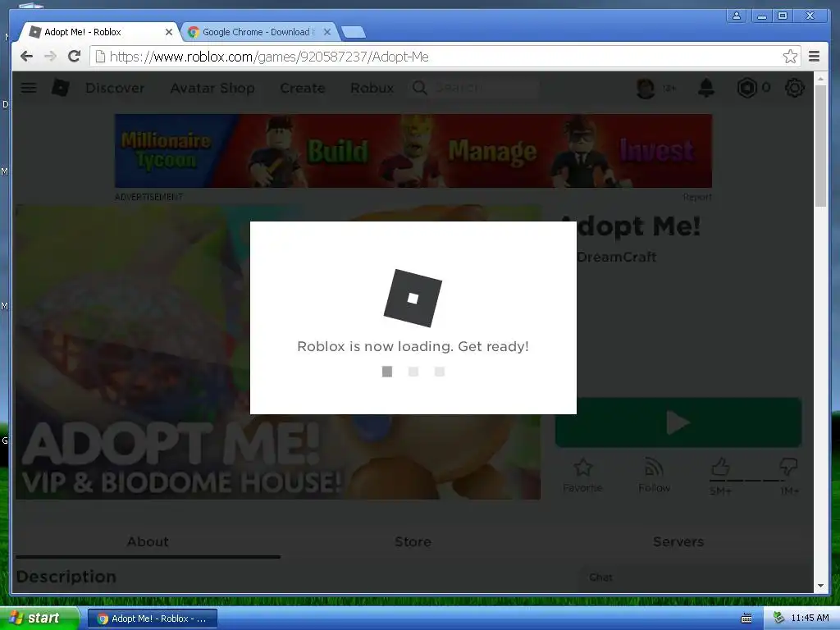The width and height of the screenshot is (840, 630).
Task: Open the Chrome hamburger menu
Action: [x=814, y=57]
